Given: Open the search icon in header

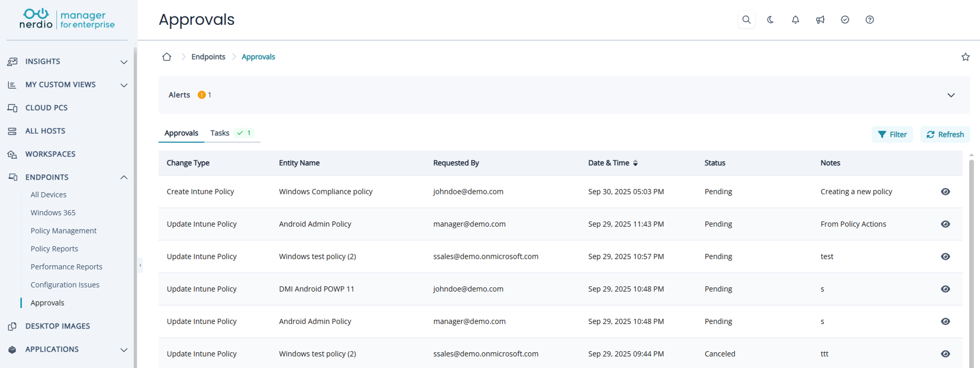Looking at the screenshot, I should point(746,20).
